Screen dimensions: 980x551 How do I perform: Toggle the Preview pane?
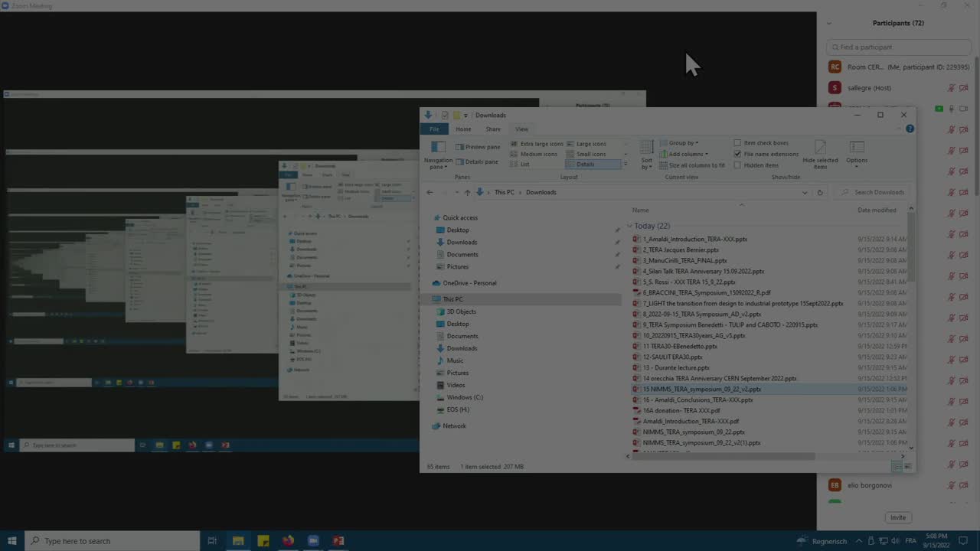click(x=478, y=147)
